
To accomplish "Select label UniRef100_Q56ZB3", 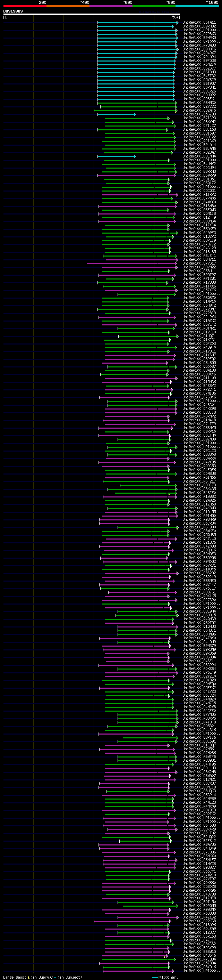I will (x=199, y=114).
